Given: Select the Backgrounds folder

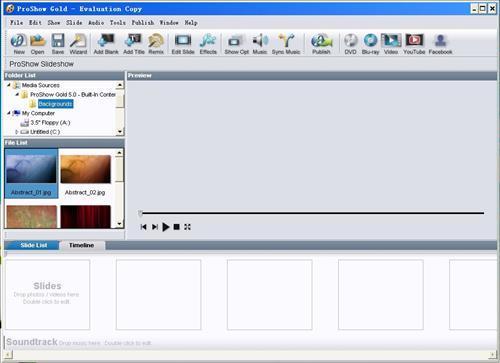Looking at the screenshot, I should click(55, 104).
